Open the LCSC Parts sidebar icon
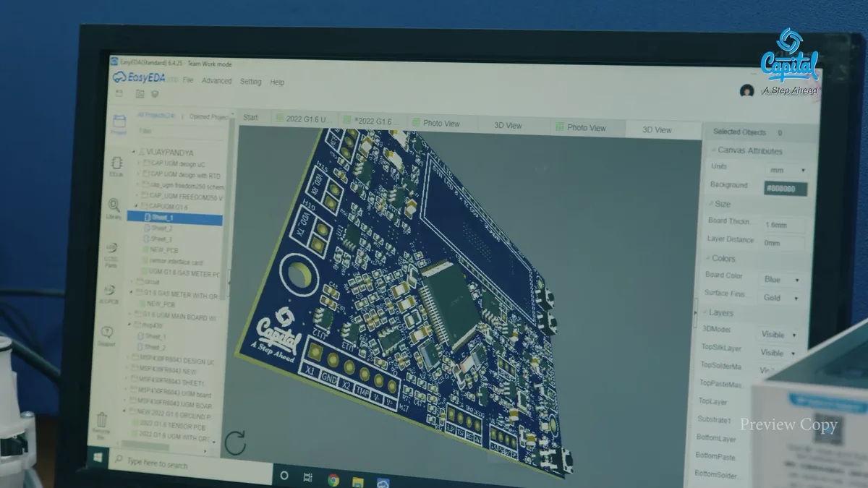Viewport: 868px width, 488px height. pyautogui.click(x=111, y=254)
